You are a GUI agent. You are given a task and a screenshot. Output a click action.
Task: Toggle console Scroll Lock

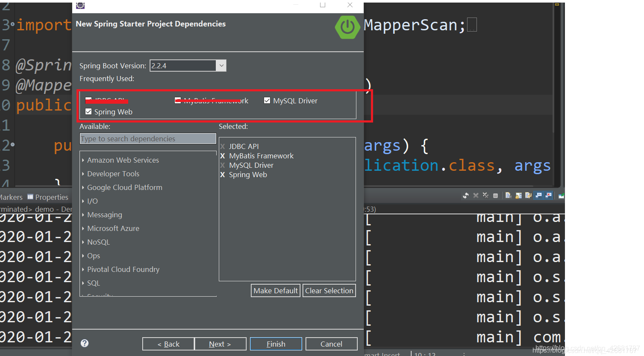click(x=518, y=196)
